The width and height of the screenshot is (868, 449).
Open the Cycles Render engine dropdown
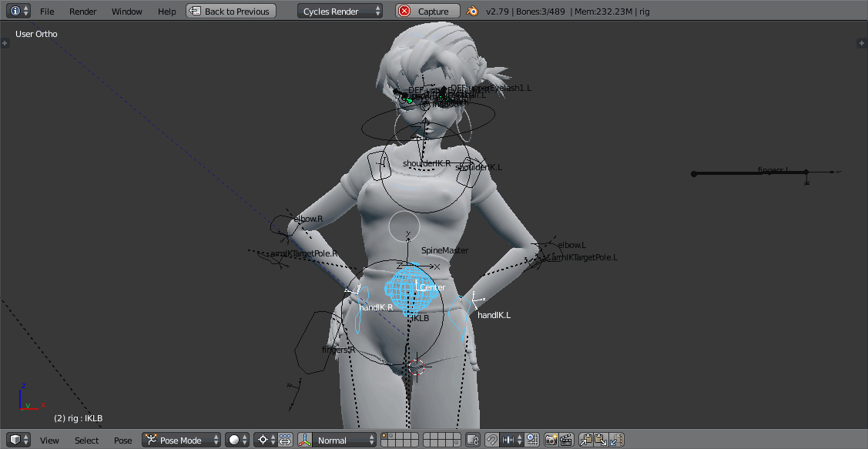tap(340, 11)
